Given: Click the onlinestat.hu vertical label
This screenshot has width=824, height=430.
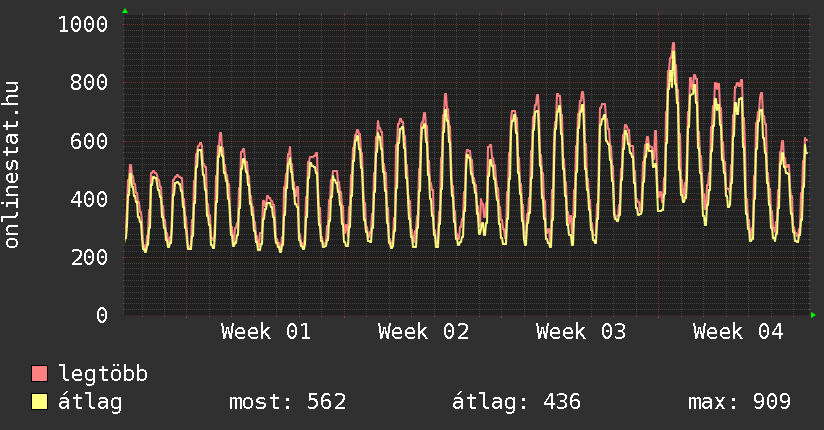Looking at the screenshot, I should pos(13,164).
